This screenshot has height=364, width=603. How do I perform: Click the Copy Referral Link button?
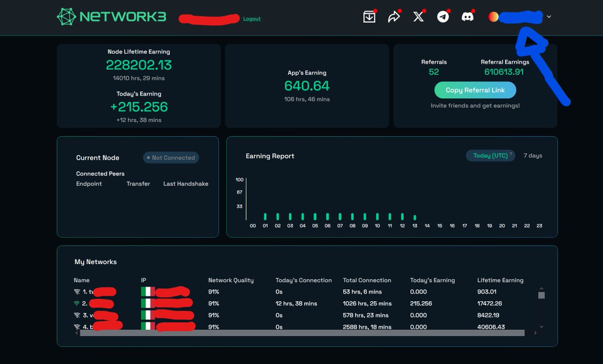click(475, 90)
